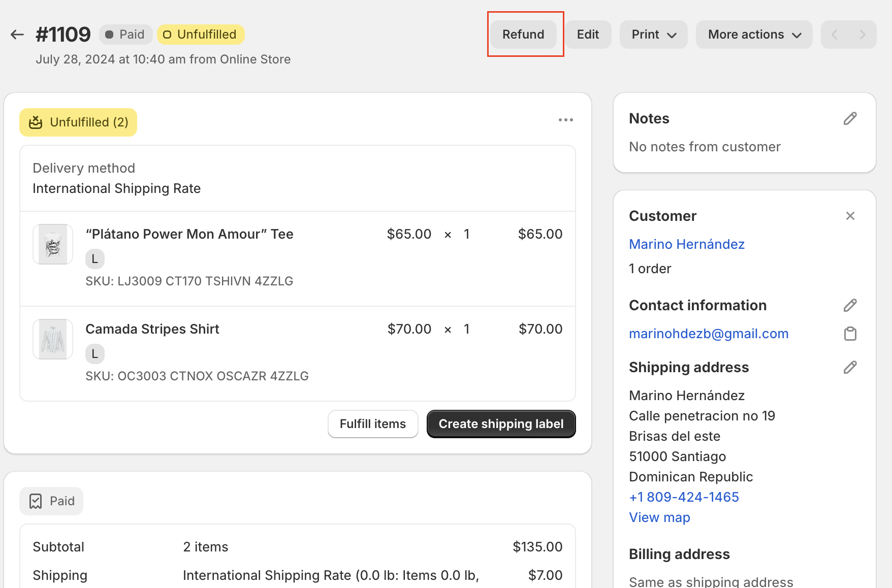Expand the More actions menu

[754, 34]
